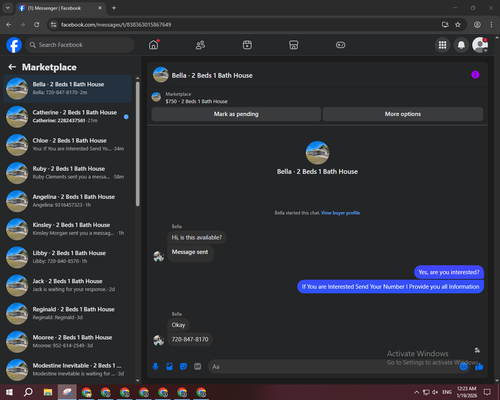Go back in browser history
500x400 pixels.
(9, 25)
